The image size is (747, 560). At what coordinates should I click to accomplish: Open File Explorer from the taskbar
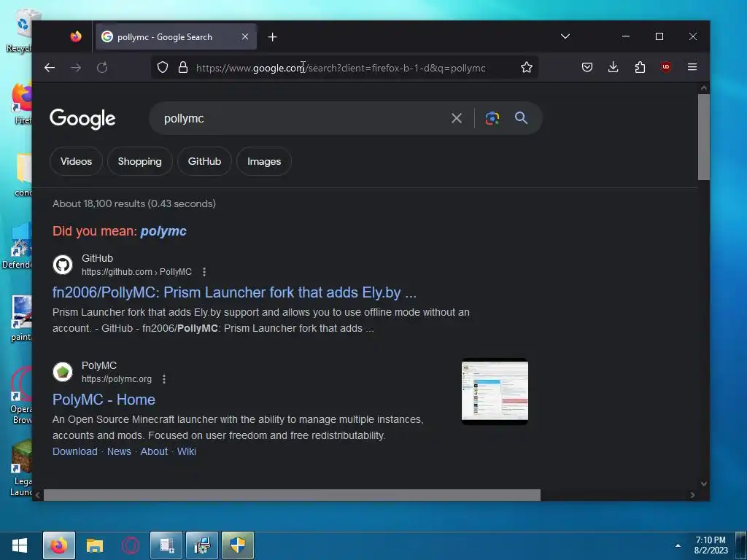[95, 545]
